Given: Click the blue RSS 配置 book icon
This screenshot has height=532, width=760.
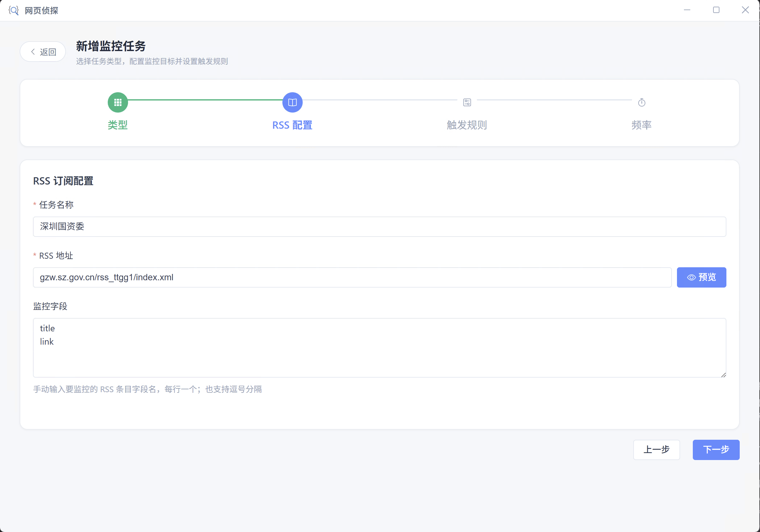Looking at the screenshot, I should pos(292,102).
